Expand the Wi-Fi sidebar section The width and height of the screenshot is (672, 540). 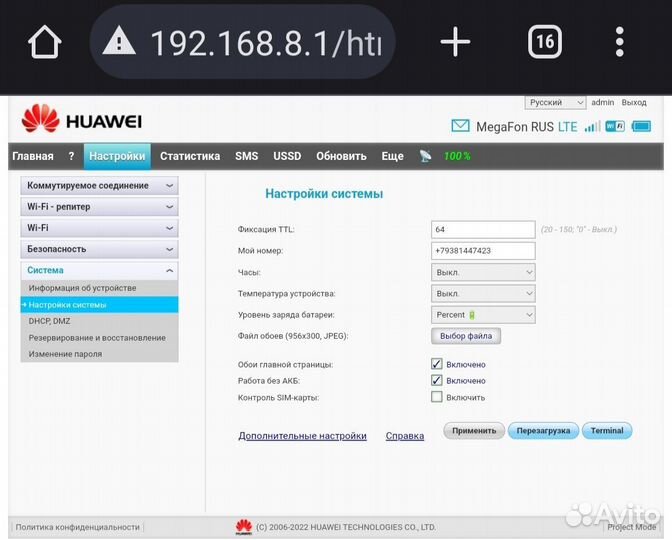click(99, 228)
